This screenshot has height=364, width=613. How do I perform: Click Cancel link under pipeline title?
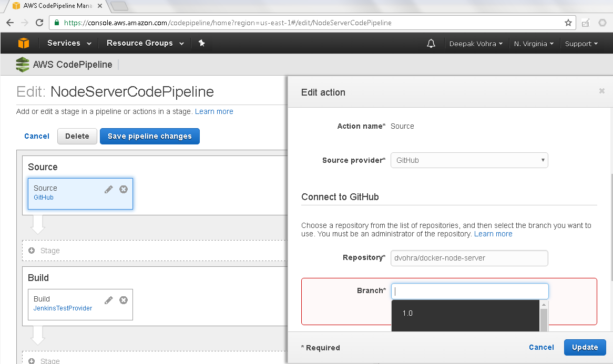point(37,136)
